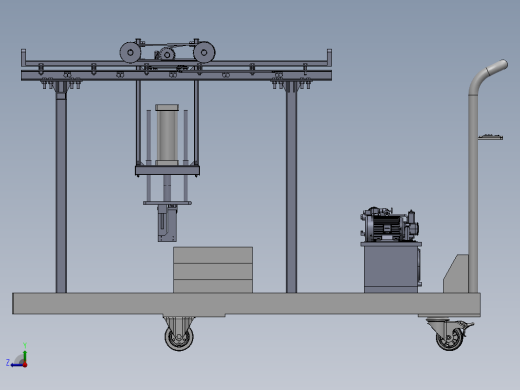Viewport: 520px width, 390px height.
Task: Select the press tool head below the cylinder
Action: [x=167, y=223]
